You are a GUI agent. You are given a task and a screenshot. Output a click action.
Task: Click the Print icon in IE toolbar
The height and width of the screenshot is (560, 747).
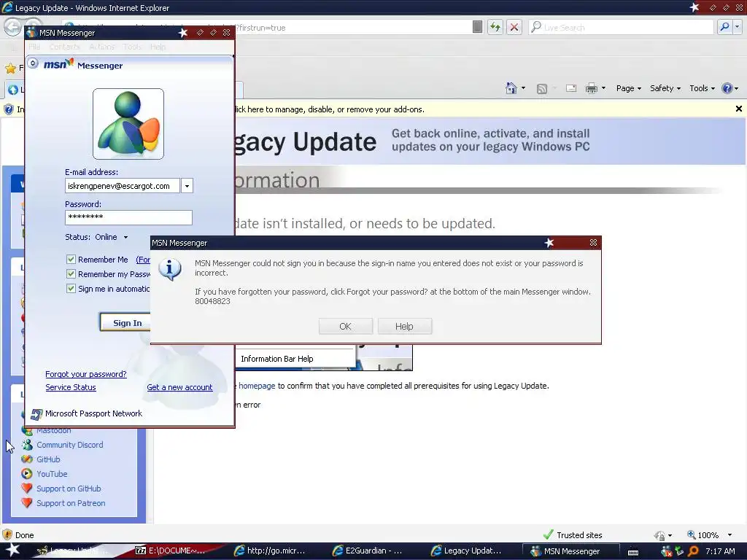591,88
